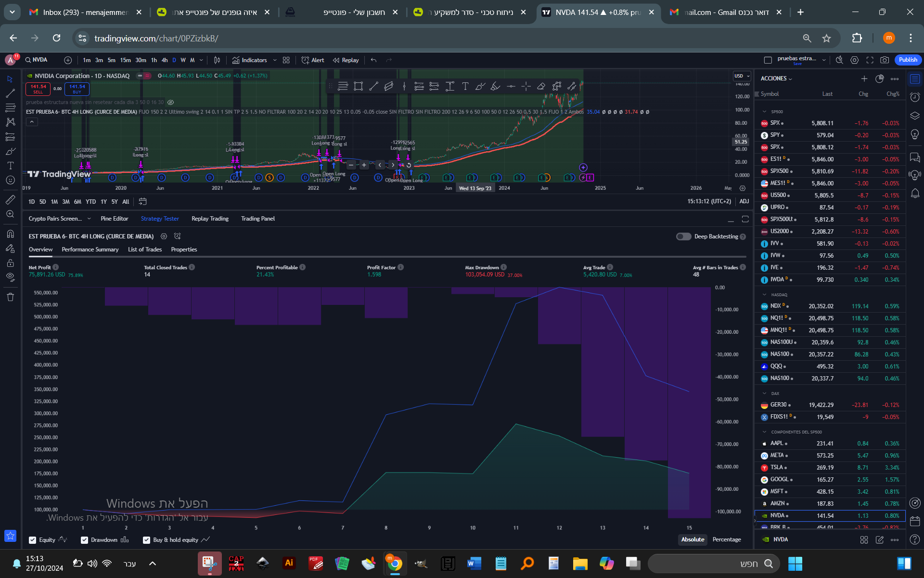The height and width of the screenshot is (578, 924).
Task: Click the blue Publish button
Action: pyautogui.click(x=908, y=60)
